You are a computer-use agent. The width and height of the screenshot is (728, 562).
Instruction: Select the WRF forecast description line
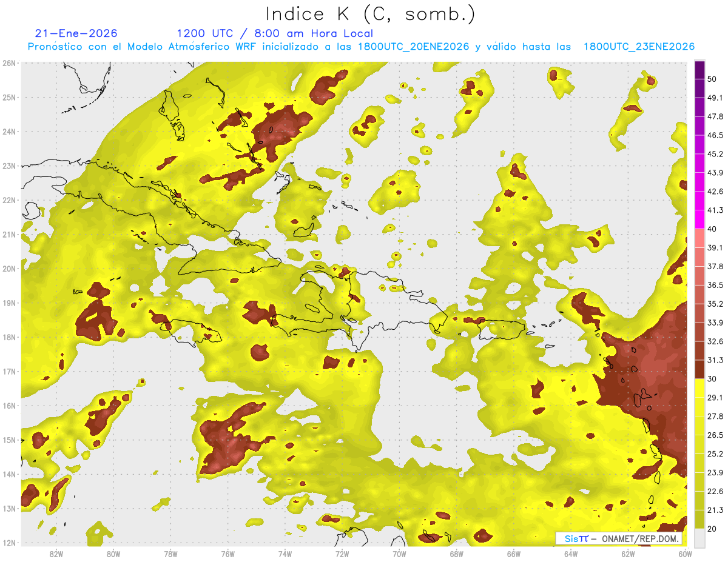(x=361, y=47)
